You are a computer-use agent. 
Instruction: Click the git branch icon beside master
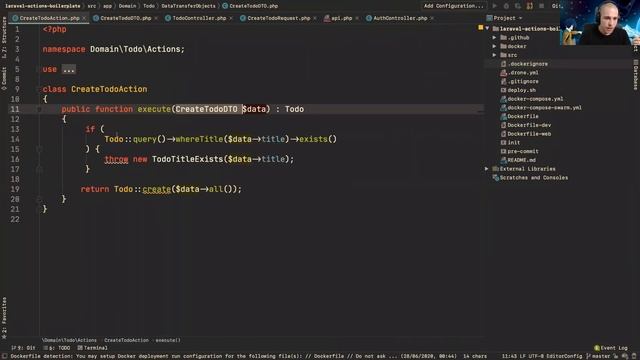[x=588, y=356]
